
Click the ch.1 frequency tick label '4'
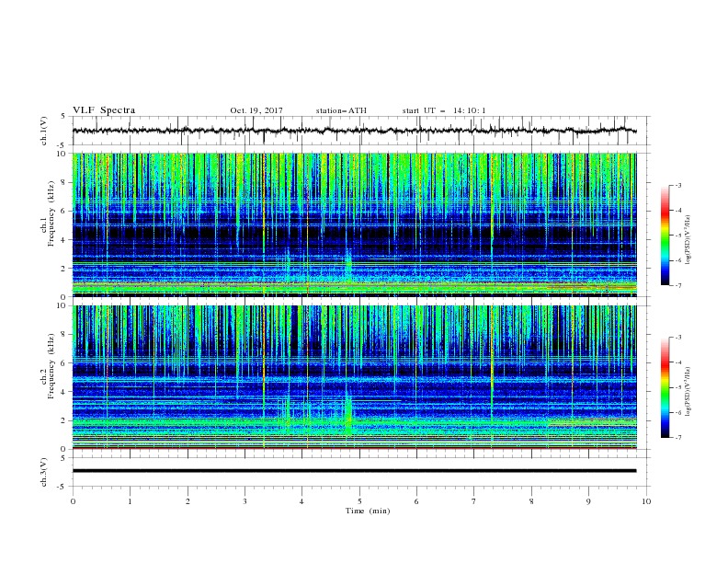pyautogui.click(x=63, y=240)
